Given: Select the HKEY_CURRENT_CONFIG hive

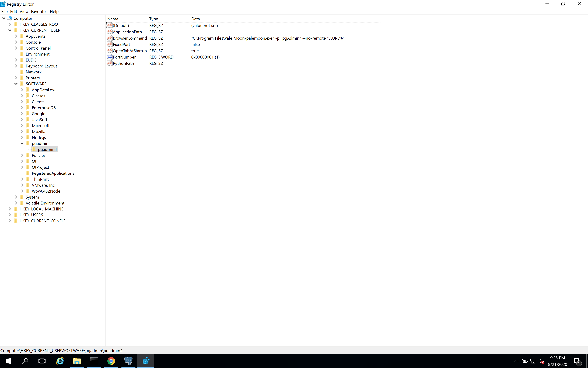Looking at the screenshot, I should point(43,221).
